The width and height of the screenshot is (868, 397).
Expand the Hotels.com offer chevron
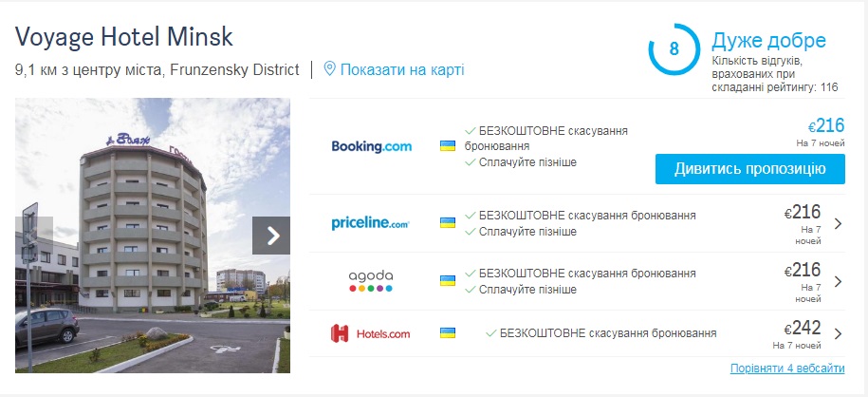[x=837, y=333]
